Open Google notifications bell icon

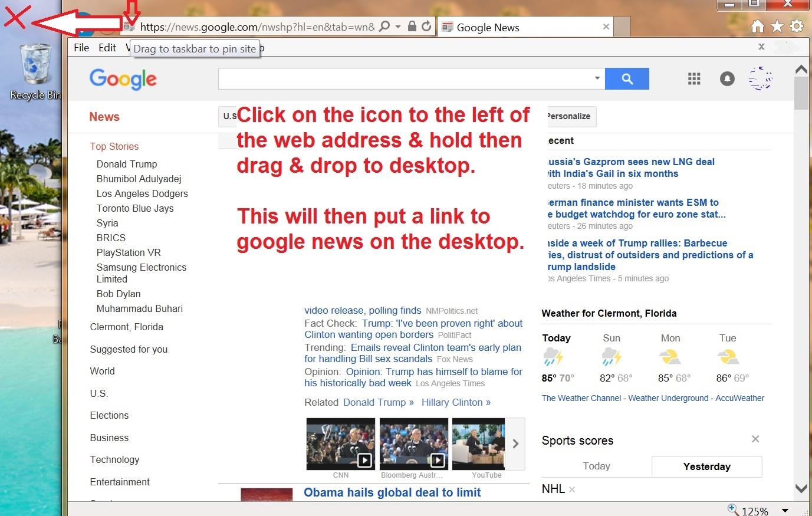727,78
